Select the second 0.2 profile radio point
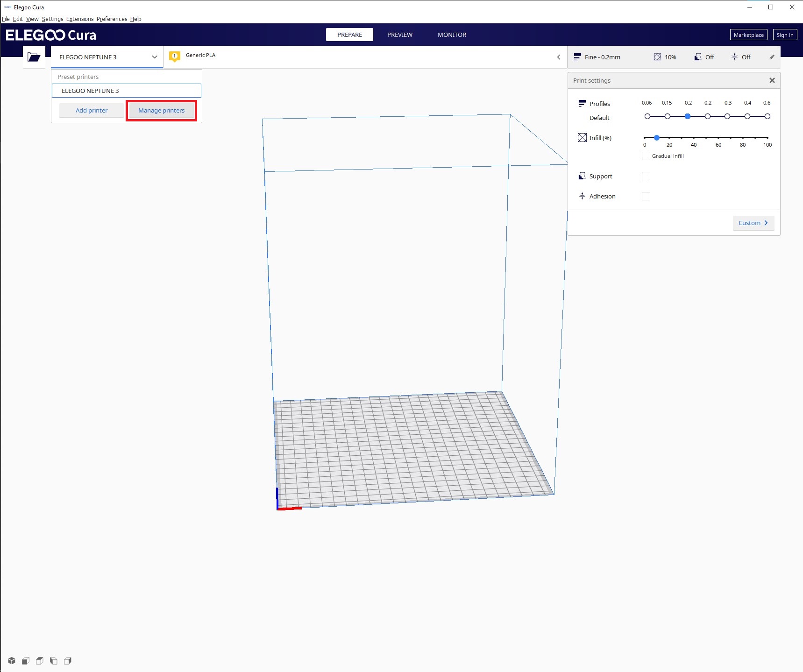The image size is (803, 672). pyautogui.click(x=708, y=116)
